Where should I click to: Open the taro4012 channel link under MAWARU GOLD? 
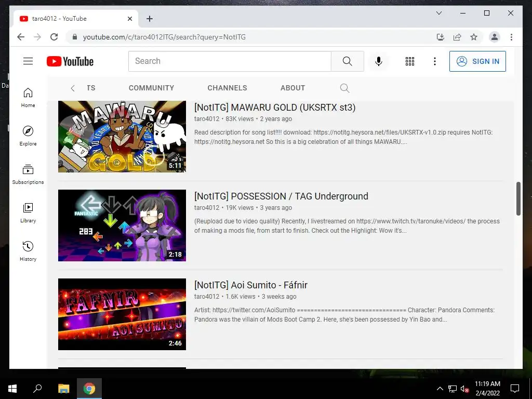click(x=207, y=119)
